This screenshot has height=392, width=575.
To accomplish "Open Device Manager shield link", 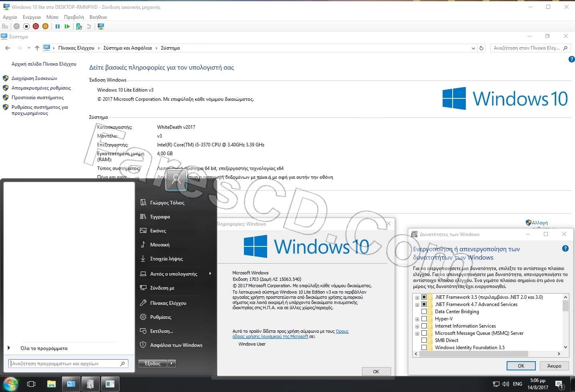I will point(34,78).
